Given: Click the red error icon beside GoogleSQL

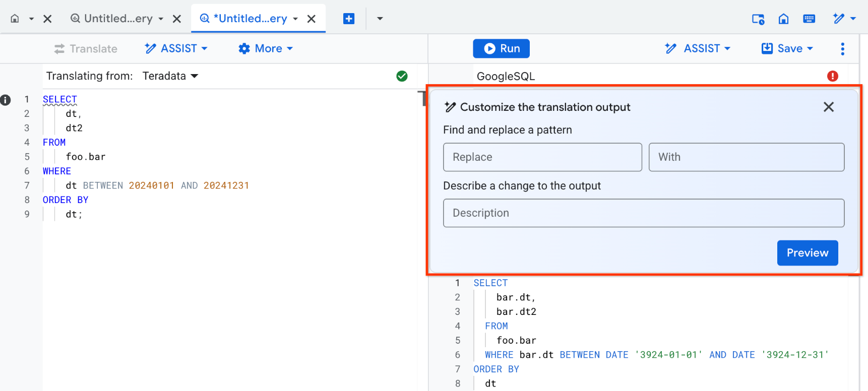Looking at the screenshot, I should 832,76.
